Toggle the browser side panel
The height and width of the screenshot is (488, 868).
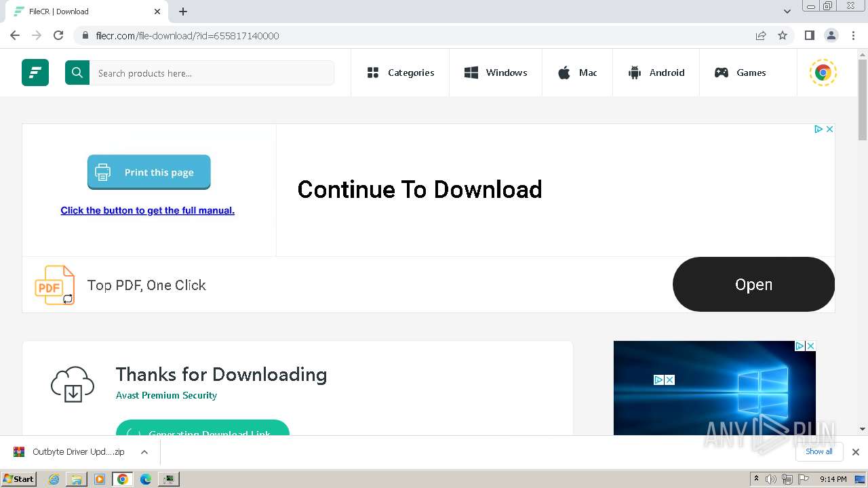[x=809, y=35]
